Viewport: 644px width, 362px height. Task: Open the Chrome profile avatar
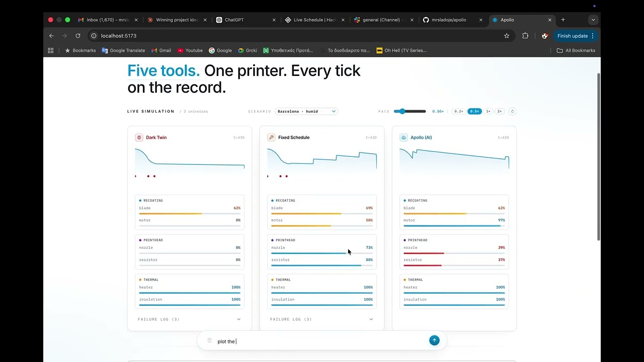pyautogui.click(x=544, y=36)
